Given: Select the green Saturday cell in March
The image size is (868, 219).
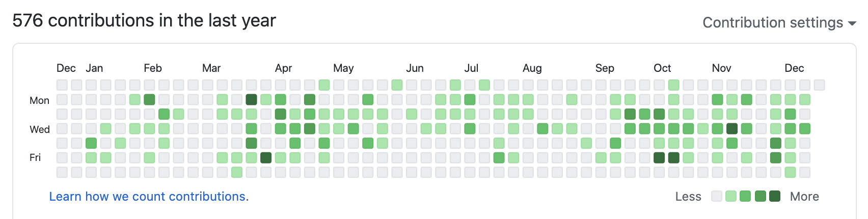Looking at the screenshot, I should 237,172.
